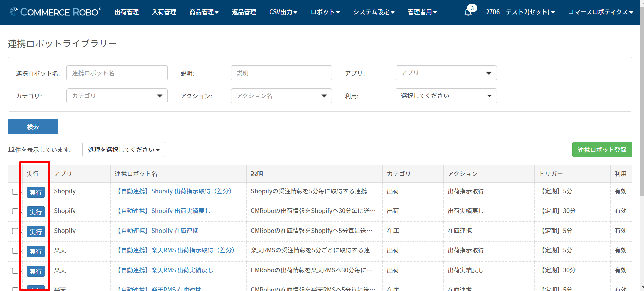Open 【自動連携】楽天RMS 出荷実績戻し link
Viewport: 644px width, 291px height.
tap(164, 270)
